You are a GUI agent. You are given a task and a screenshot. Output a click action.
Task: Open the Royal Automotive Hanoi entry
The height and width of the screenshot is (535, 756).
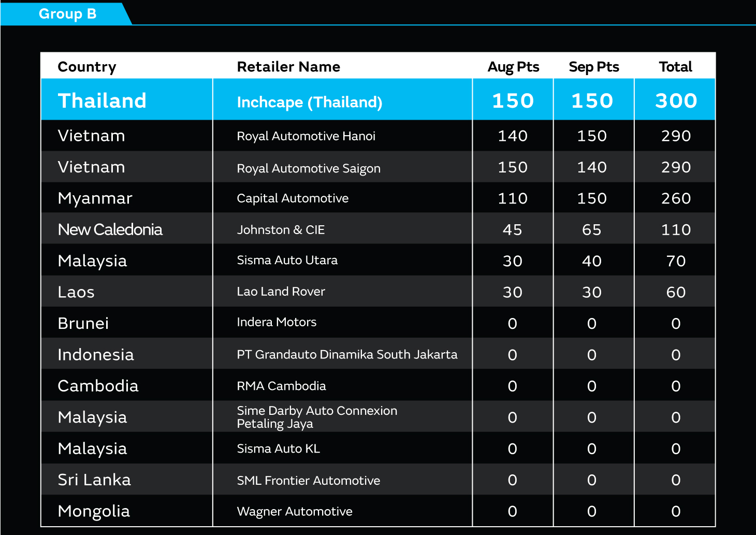tap(306, 136)
